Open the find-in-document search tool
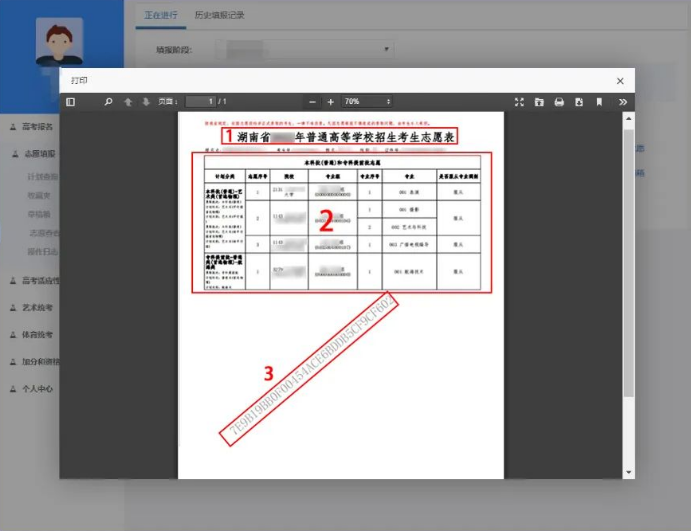 108,102
